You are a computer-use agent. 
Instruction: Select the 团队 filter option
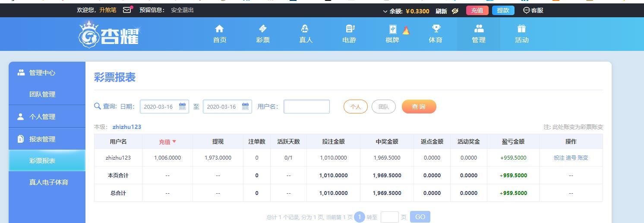[383, 107]
